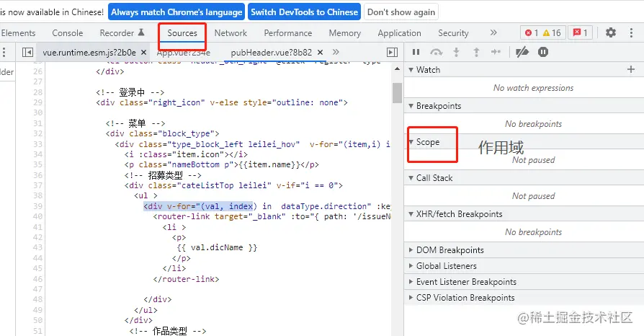Screen dimensions: 644x336
Task: Click the step out icon
Action: [476, 52]
